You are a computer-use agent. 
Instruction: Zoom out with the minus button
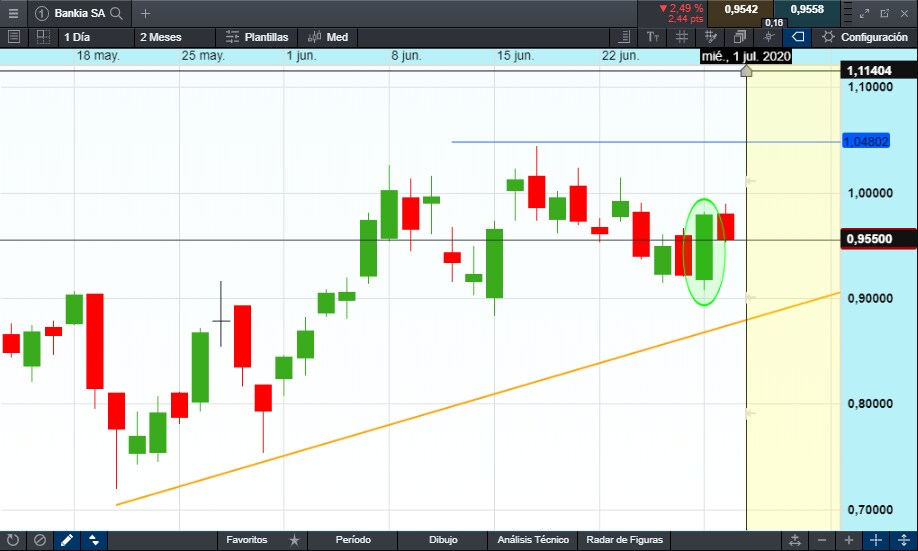tap(822, 540)
